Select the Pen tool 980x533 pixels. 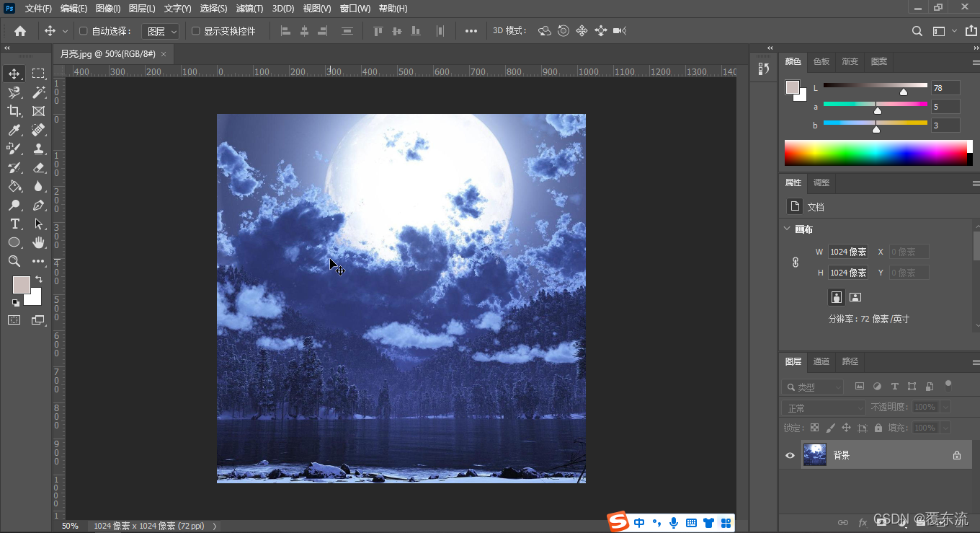pos(38,205)
